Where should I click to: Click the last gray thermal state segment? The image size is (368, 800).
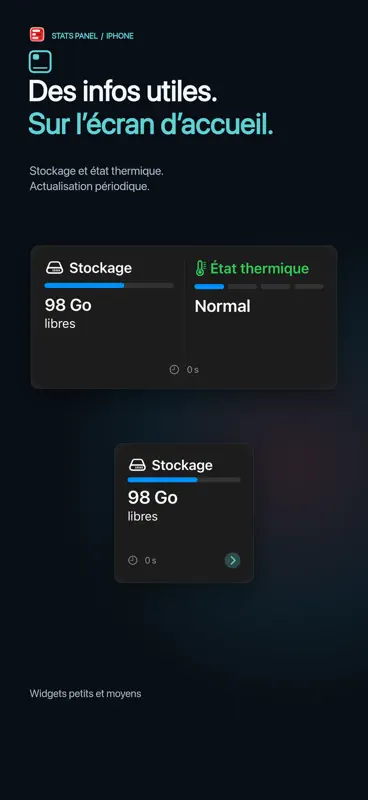(309, 287)
